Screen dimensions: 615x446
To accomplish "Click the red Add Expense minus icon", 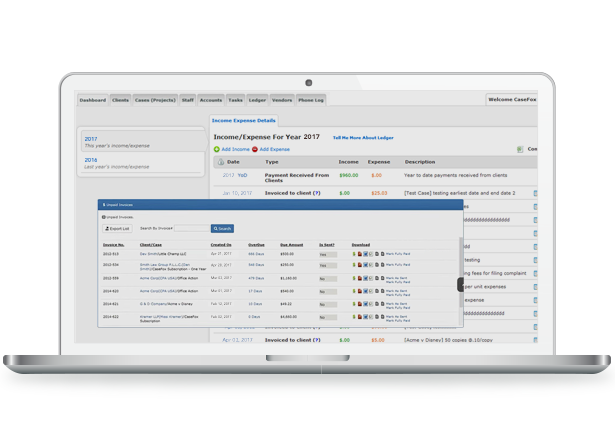I will coord(255,149).
